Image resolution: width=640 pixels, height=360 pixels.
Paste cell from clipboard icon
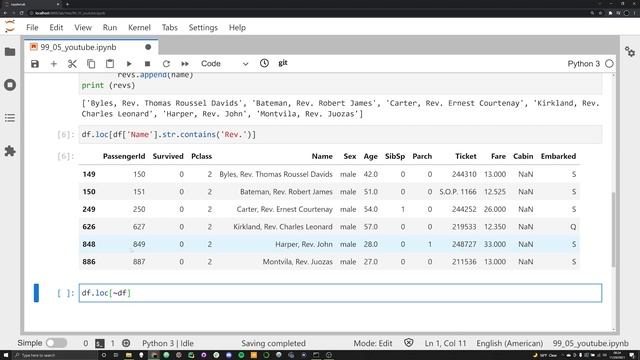click(x=110, y=64)
